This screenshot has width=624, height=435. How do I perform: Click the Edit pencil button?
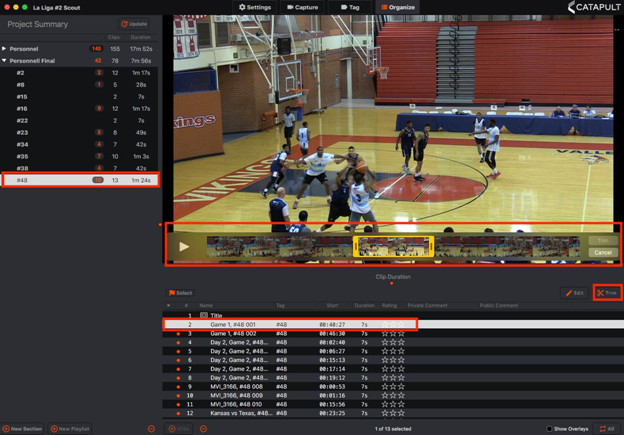574,293
